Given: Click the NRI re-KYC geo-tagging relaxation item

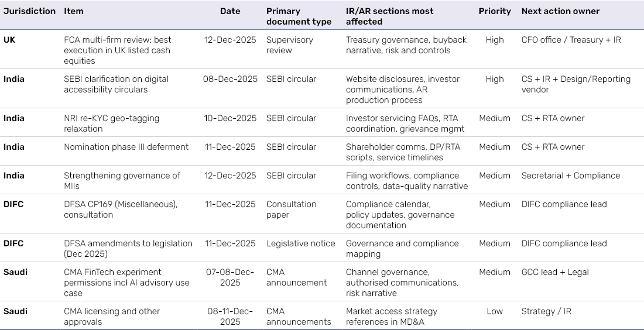Looking at the screenshot, I should click(112, 123).
